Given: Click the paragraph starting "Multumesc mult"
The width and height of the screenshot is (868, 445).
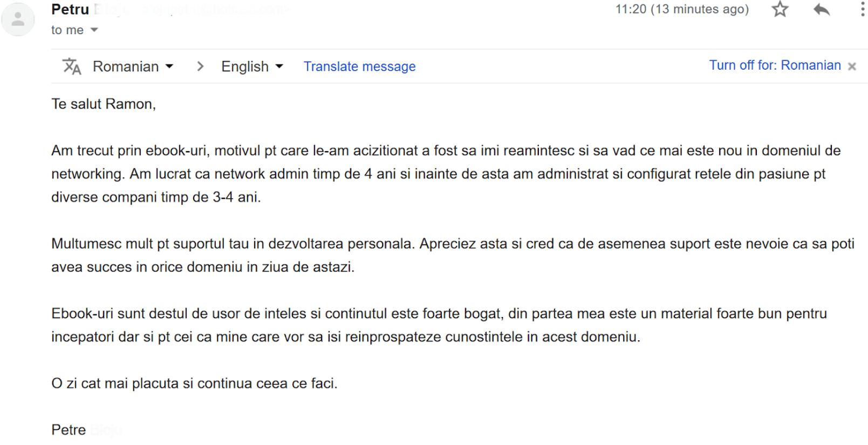Looking at the screenshot, I should click(x=452, y=255).
